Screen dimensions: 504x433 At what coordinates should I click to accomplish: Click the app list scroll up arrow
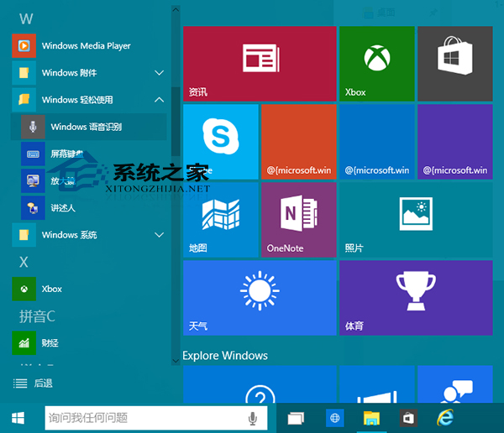click(176, 9)
